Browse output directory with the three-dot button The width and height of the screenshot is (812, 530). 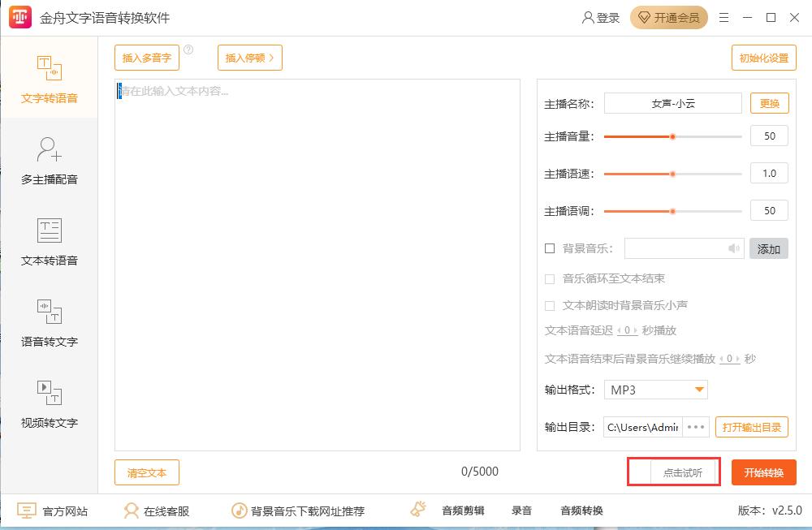[x=696, y=428]
